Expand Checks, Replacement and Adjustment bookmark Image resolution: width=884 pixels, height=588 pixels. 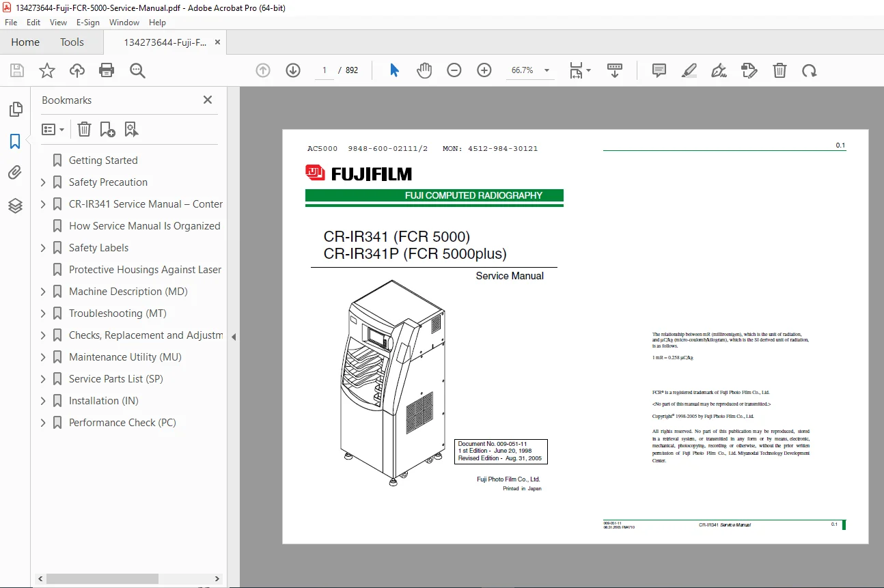(43, 335)
